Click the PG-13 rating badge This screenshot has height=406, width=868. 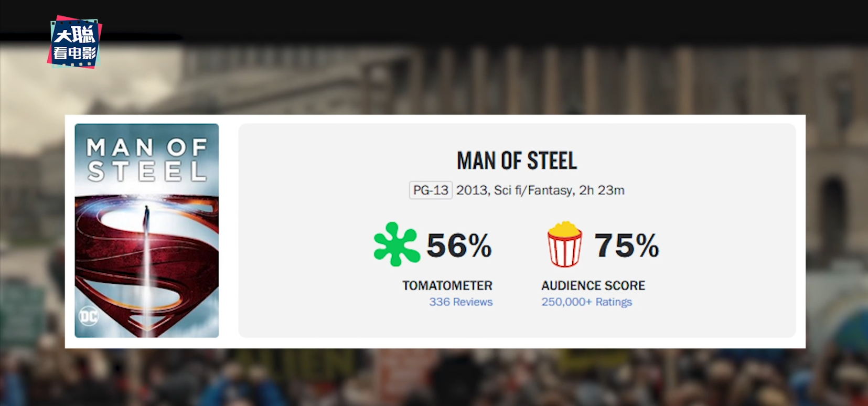[430, 190]
